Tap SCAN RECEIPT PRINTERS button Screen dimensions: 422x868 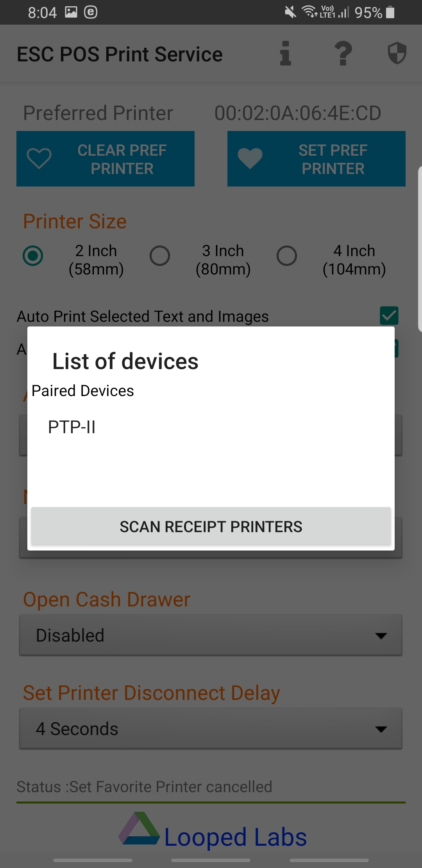[x=211, y=526]
